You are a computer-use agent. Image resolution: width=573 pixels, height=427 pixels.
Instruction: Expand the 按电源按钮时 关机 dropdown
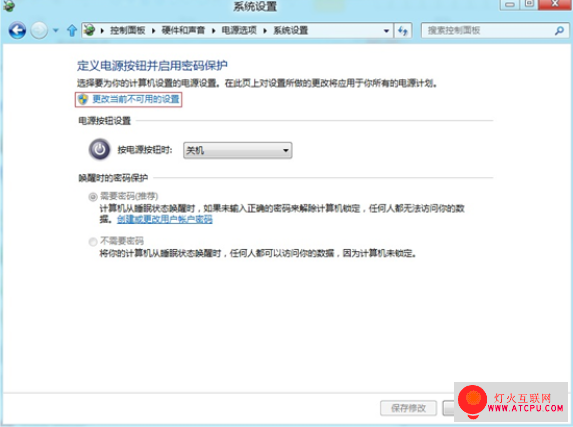(238, 150)
